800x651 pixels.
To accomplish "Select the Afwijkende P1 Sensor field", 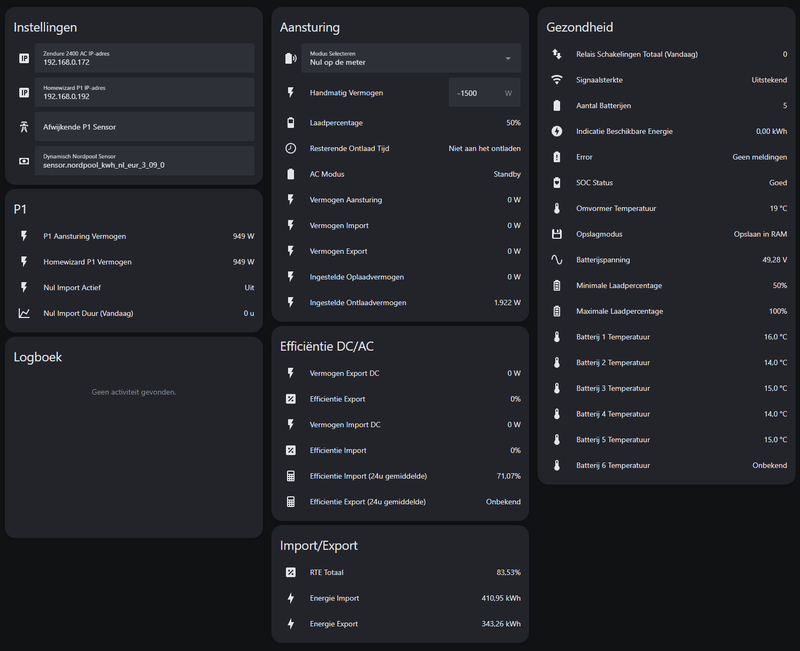I will coord(144,127).
